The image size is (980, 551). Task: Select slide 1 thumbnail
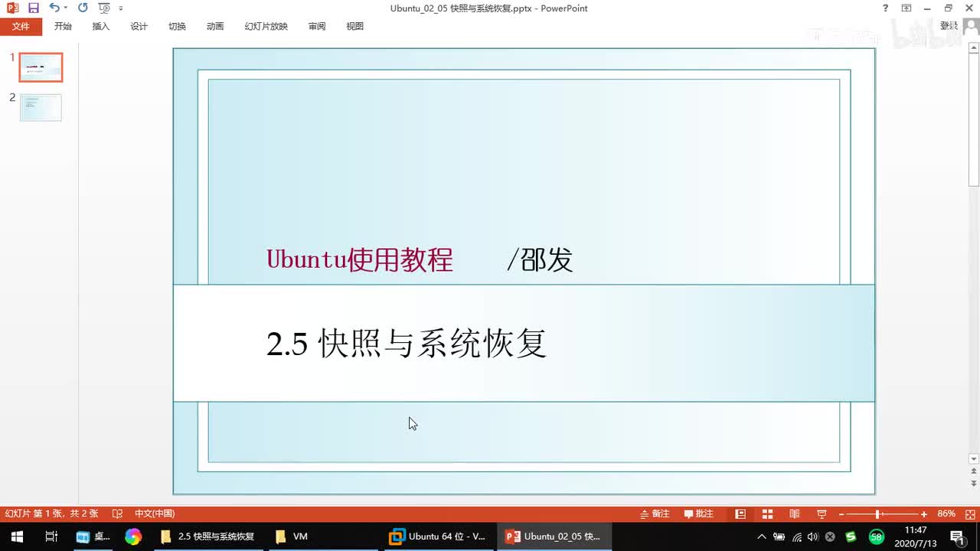coord(41,67)
